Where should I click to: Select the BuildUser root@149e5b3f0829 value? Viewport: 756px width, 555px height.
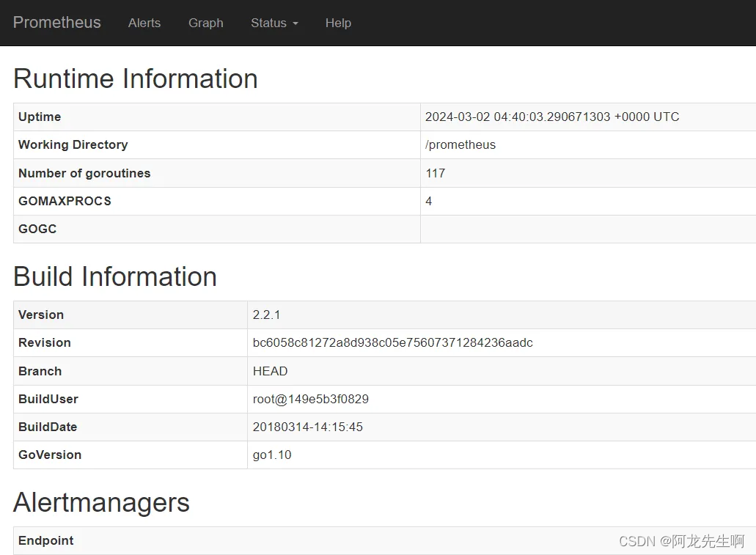coord(310,399)
